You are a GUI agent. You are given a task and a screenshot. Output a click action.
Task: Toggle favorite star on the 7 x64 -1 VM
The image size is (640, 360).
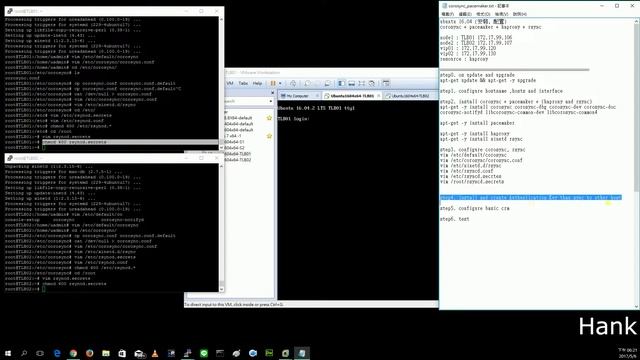pos(269,136)
